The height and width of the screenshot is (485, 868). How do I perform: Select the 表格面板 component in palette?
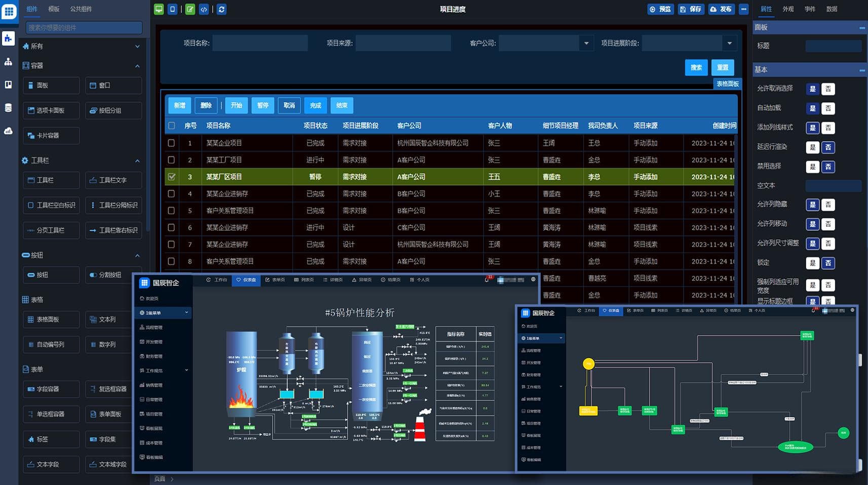tap(51, 319)
